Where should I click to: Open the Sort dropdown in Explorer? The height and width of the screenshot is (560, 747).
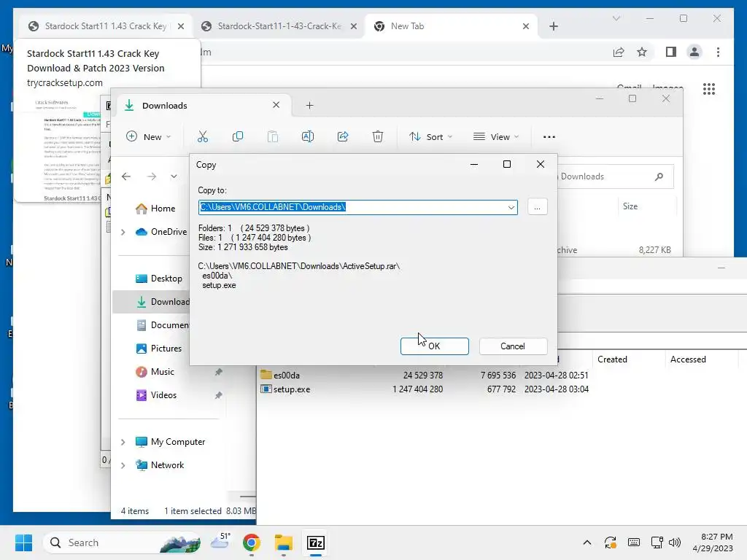430,136
